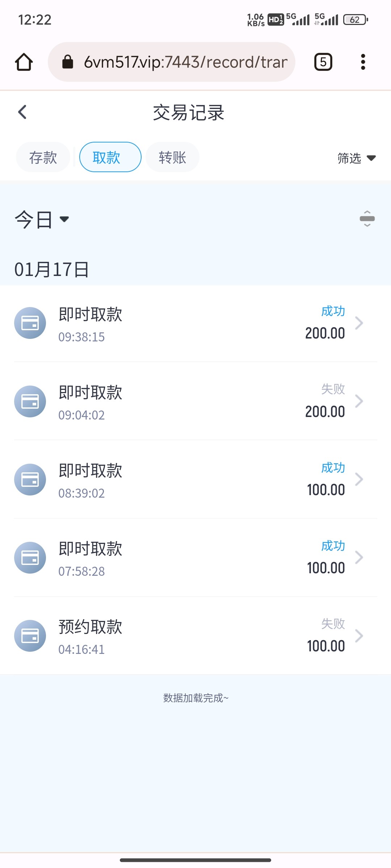Tap the browser home icon

[24, 62]
